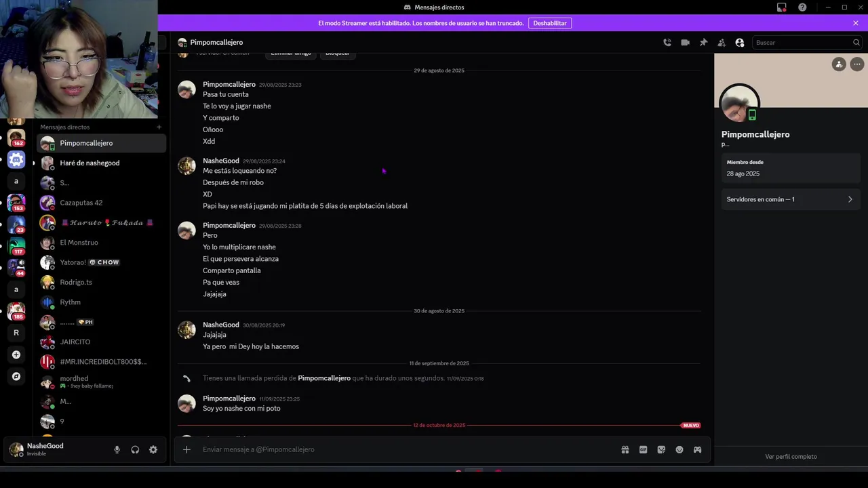868x488 pixels.
Task: Send a gift via the gift icon
Action: click(x=625, y=449)
